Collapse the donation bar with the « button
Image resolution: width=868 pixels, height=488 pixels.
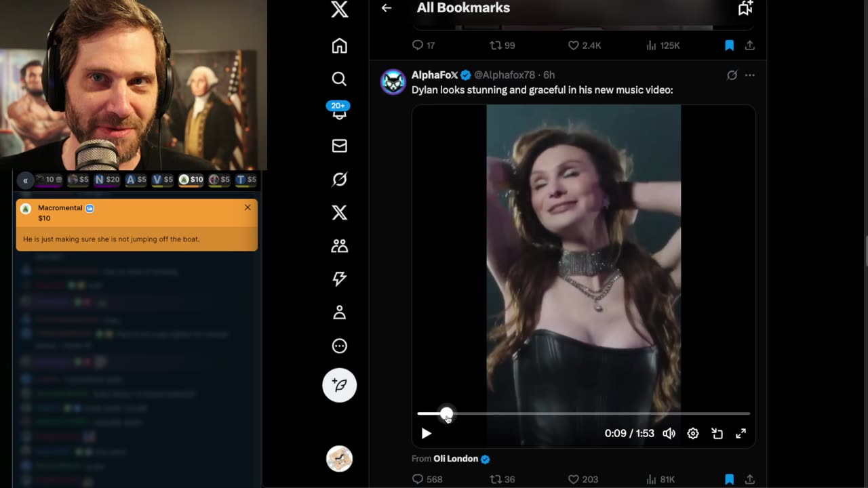pos(25,180)
